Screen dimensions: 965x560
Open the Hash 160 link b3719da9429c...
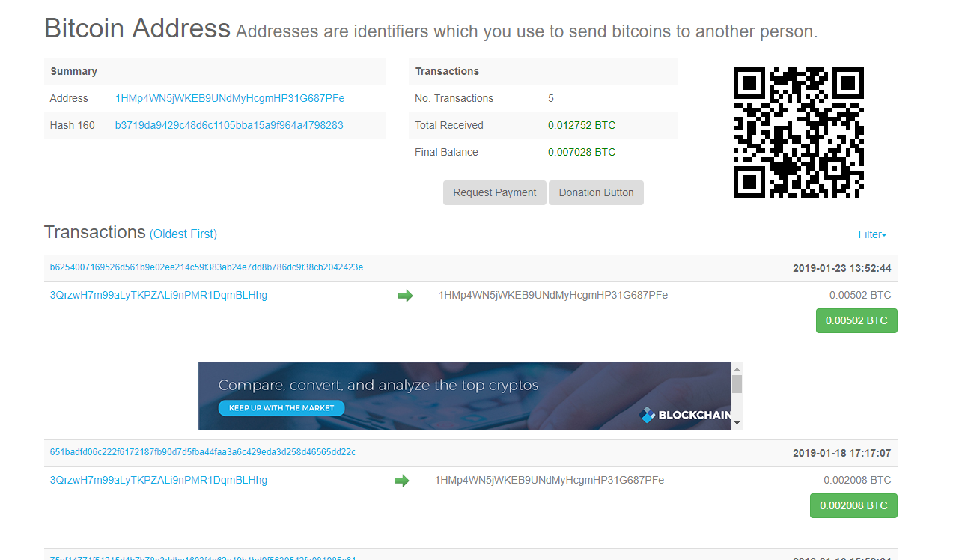pyautogui.click(x=229, y=125)
